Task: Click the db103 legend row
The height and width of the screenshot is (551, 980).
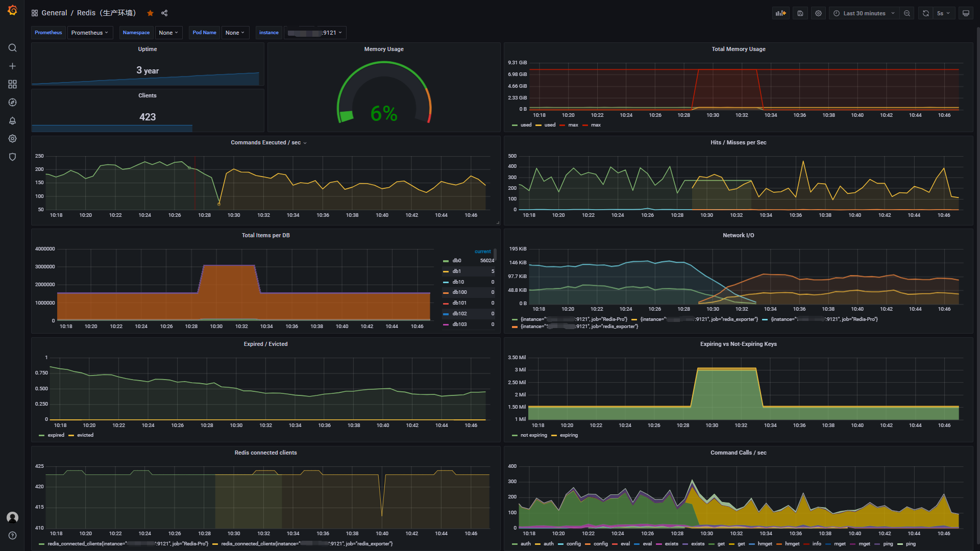Action: [x=468, y=324]
